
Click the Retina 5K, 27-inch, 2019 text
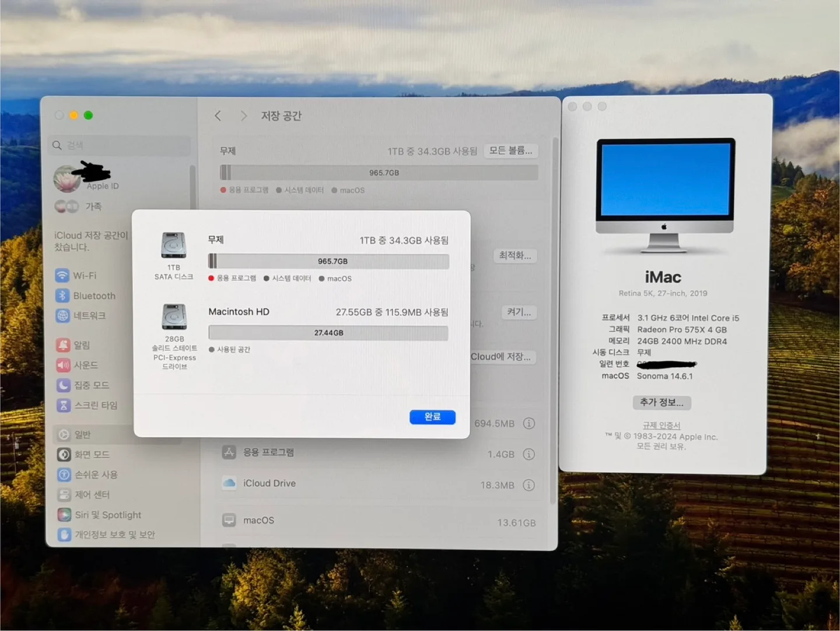pyautogui.click(x=663, y=294)
